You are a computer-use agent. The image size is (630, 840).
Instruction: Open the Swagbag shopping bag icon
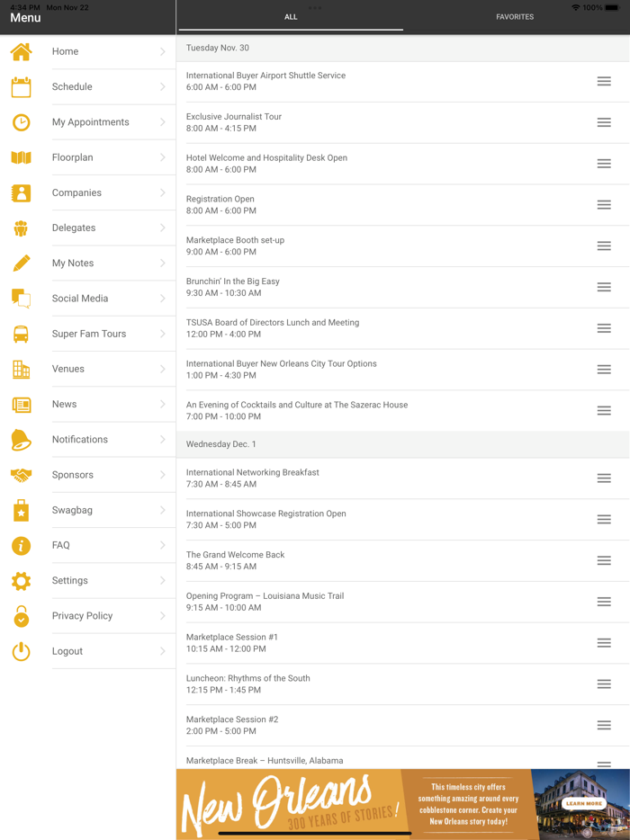pos(21,510)
